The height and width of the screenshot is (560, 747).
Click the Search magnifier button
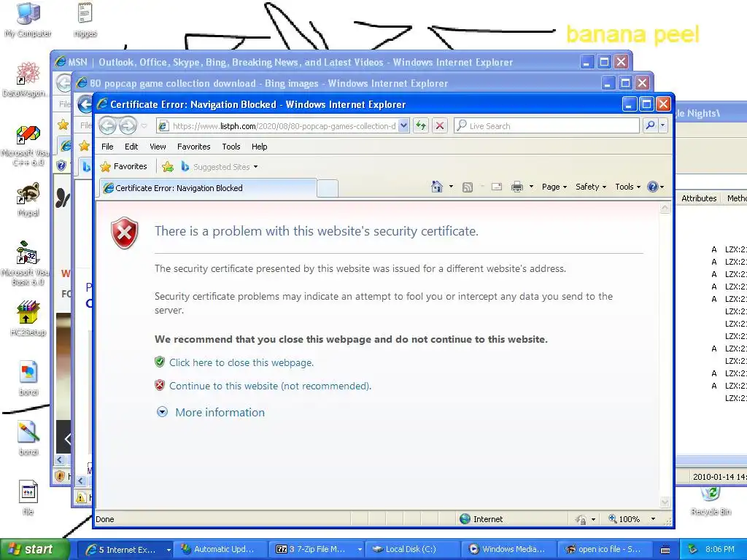(x=650, y=125)
